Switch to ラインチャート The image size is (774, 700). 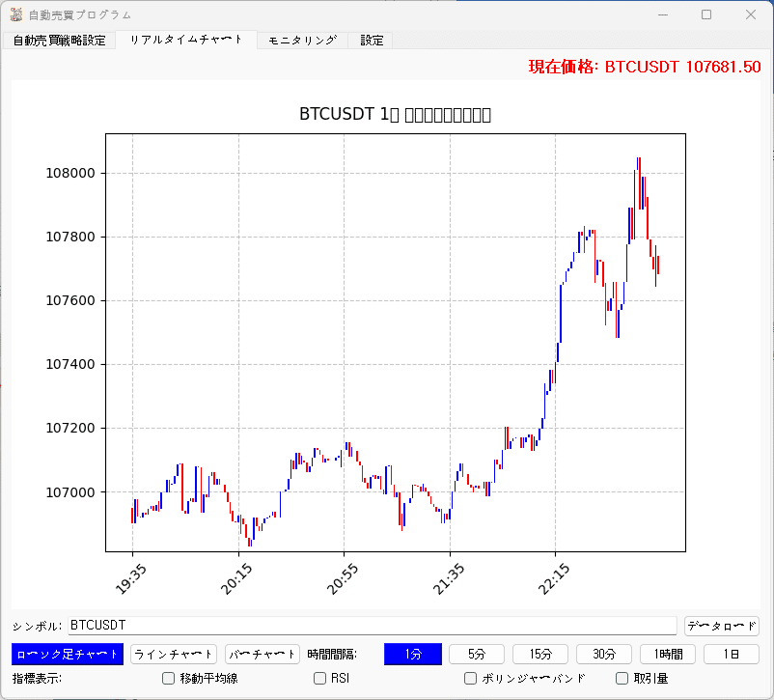tap(174, 654)
